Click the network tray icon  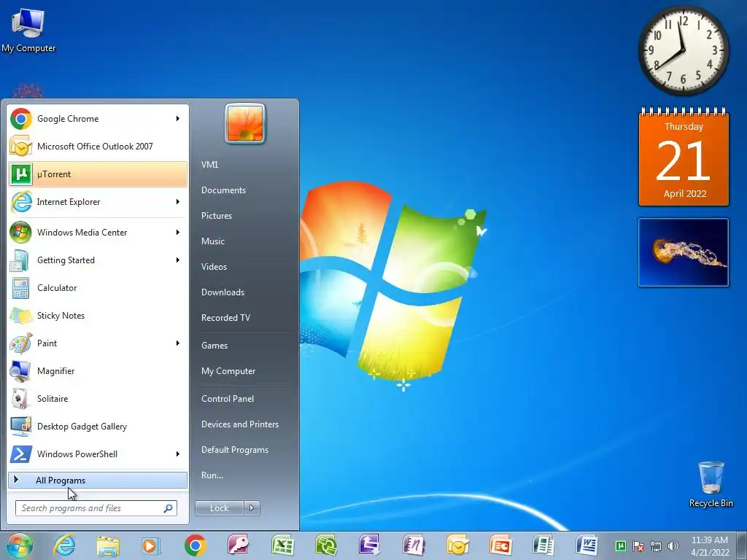pos(656,546)
